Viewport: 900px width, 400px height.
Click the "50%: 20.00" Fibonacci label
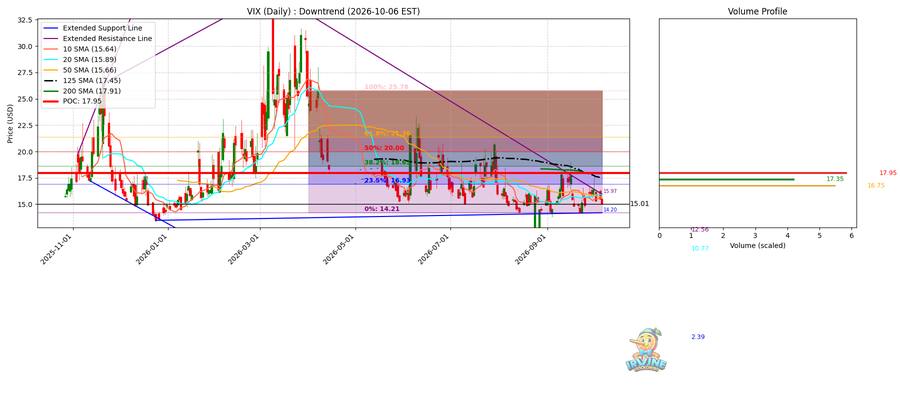click(383, 147)
